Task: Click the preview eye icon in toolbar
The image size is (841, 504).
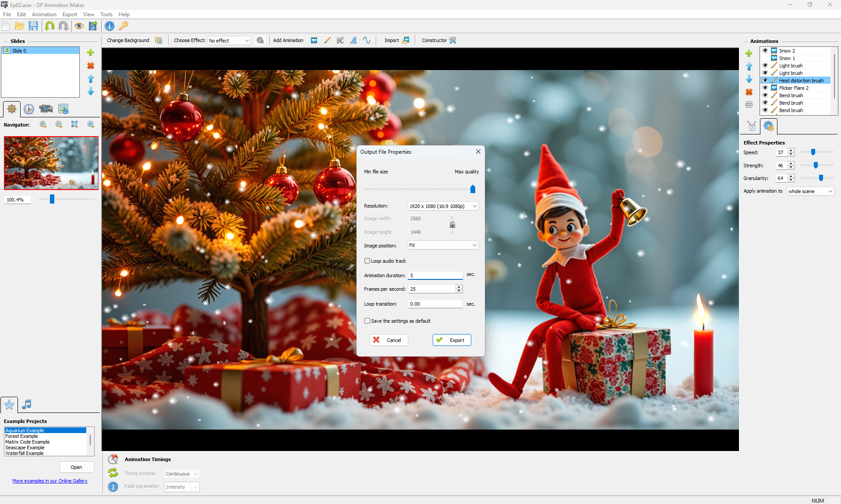Action: [79, 26]
